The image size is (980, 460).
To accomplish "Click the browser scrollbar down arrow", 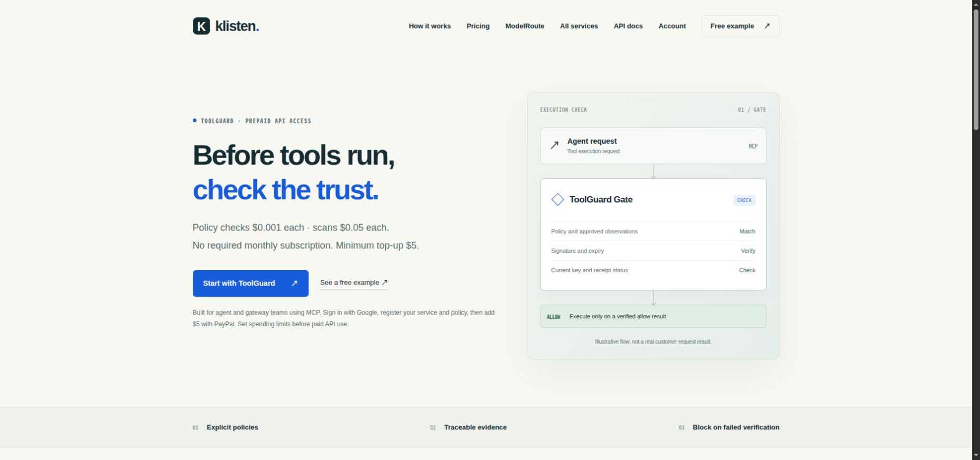I will 976,455.
